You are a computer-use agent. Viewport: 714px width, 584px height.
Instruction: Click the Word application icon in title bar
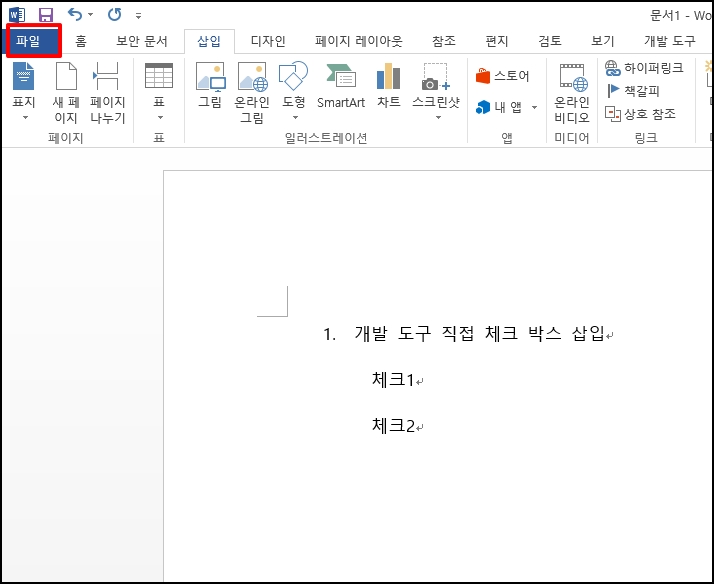click(17, 15)
